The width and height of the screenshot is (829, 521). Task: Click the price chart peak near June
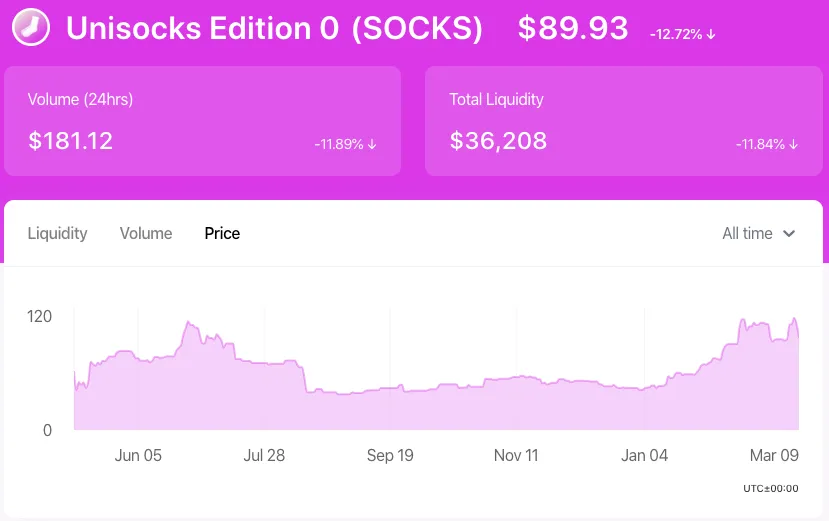tap(188, 322)
